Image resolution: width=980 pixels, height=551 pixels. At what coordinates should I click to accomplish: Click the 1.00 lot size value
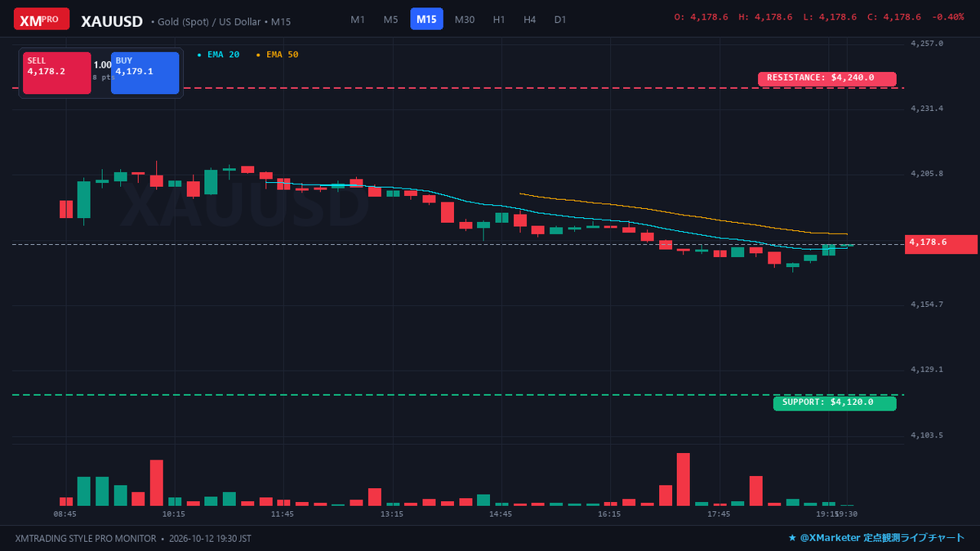102,64
